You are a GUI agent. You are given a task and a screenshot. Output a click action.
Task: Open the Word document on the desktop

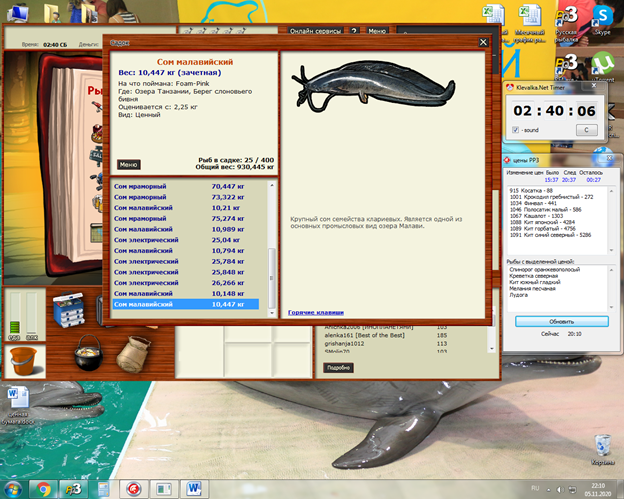(18, 405)
